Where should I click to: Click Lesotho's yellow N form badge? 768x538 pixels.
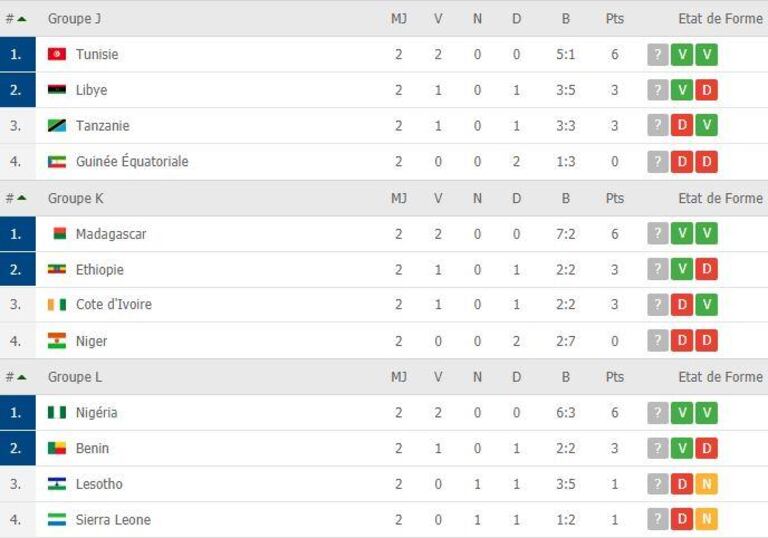pyautogui.click(x=706, y=484)
